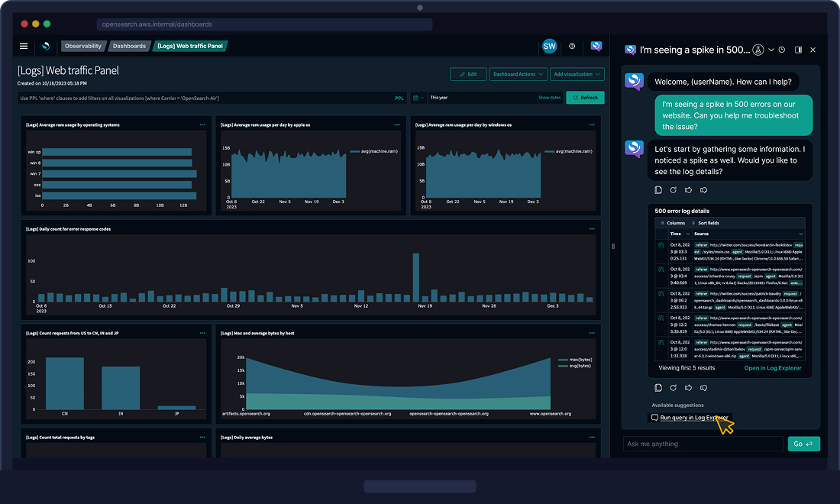The height and width of the screenshot is (504, 840).
Task: Click the Show dates link
Action: tap(549, 98)
